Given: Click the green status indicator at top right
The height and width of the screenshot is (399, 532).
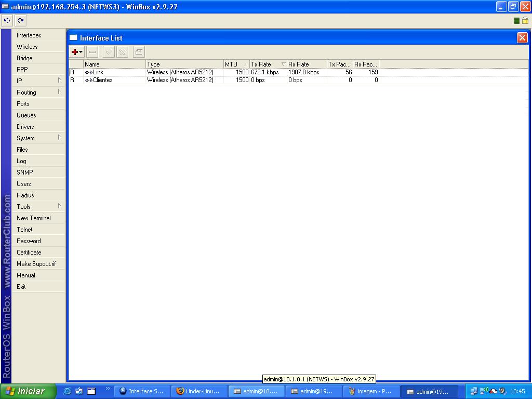Looking at the screenshot, I should coord(517,21).
